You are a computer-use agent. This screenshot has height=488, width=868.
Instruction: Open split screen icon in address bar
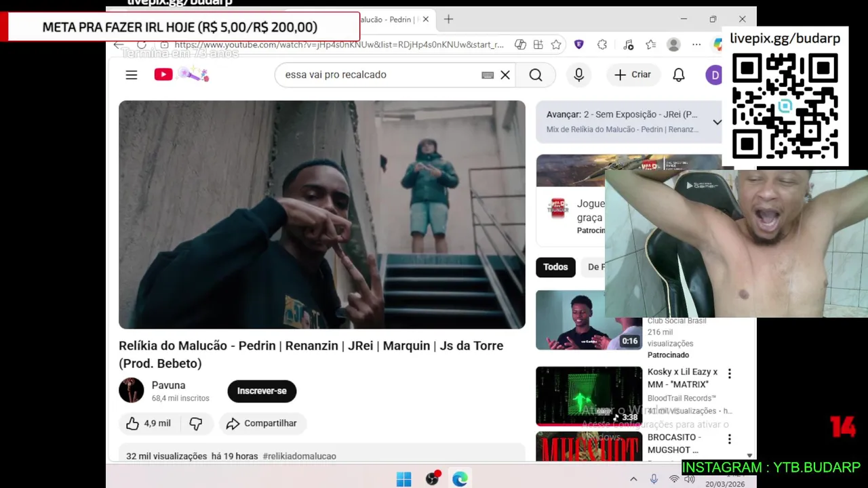click(538, 45)
